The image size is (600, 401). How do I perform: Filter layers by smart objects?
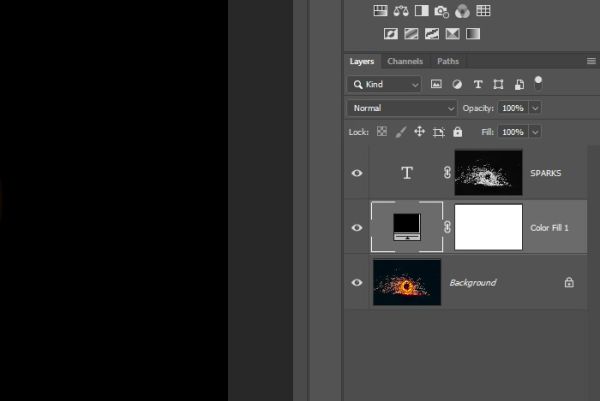point(519,84)
